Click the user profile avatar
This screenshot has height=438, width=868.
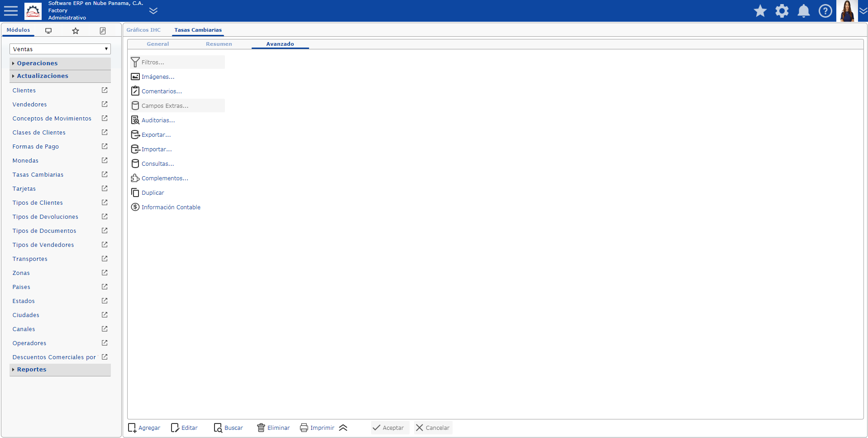click(x=847, y=11)
